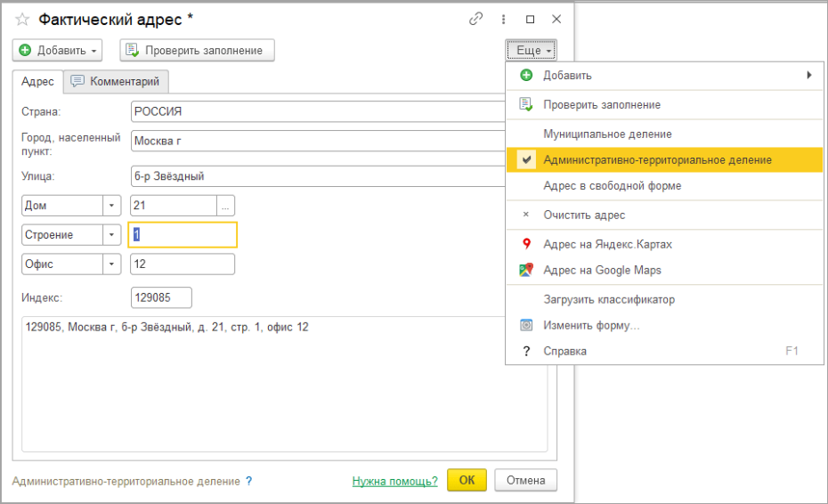Click Административно-территориальное деление status label
Screen dimensions: 828x504
(126, 481)
